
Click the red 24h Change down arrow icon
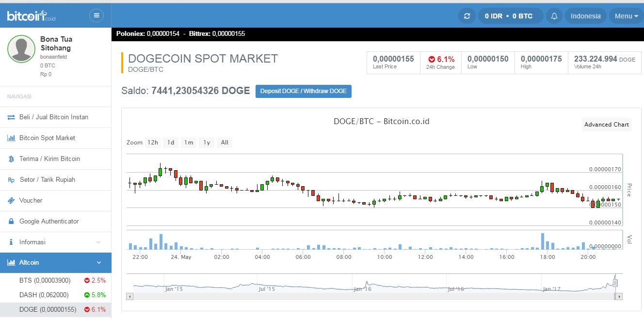click(432, 59)
